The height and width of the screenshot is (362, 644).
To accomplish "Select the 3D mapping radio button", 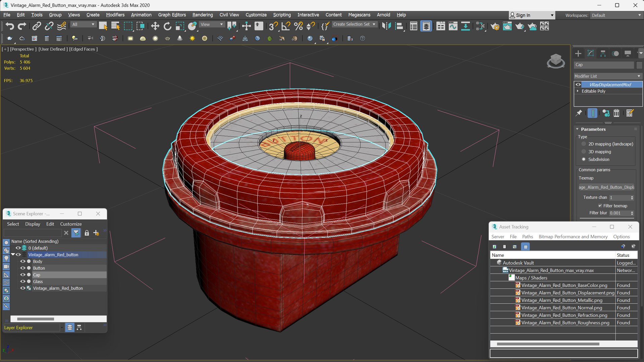I will [x=584, y=152].
